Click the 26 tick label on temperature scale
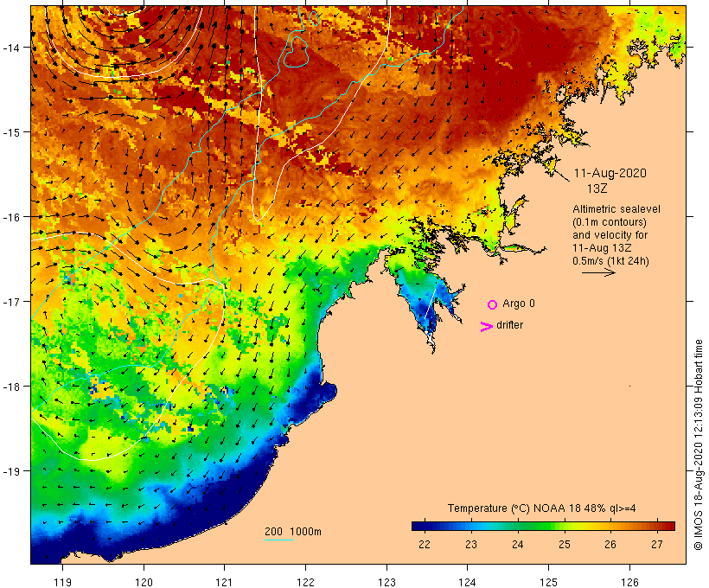This screenshot has height=588, width=709. point(610,544)
